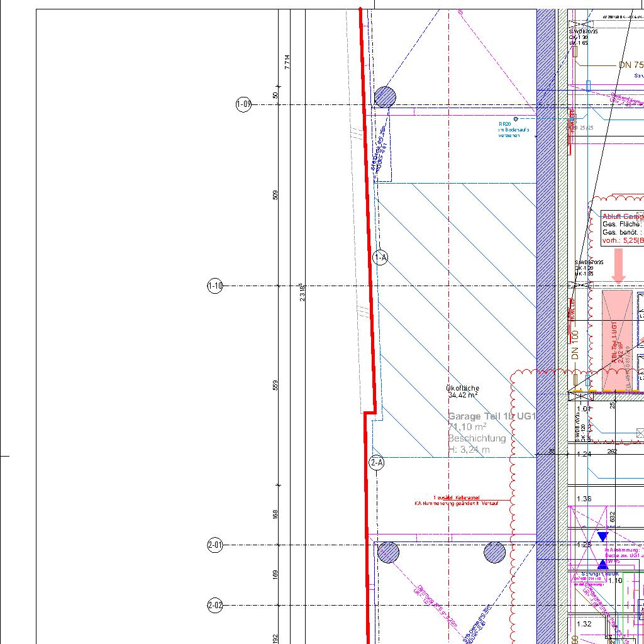The image size is (644, 644).
Task: Click the small RR20 drain point symbol
Action: (x=516, y=118)
